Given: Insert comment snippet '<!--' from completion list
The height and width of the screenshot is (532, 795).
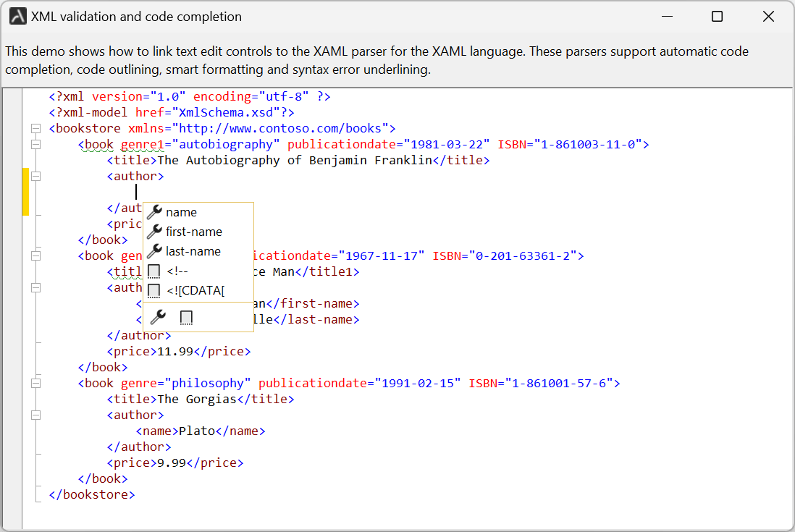Looking at the screenshot, I should pyautogui.click(x=198, y=271).
